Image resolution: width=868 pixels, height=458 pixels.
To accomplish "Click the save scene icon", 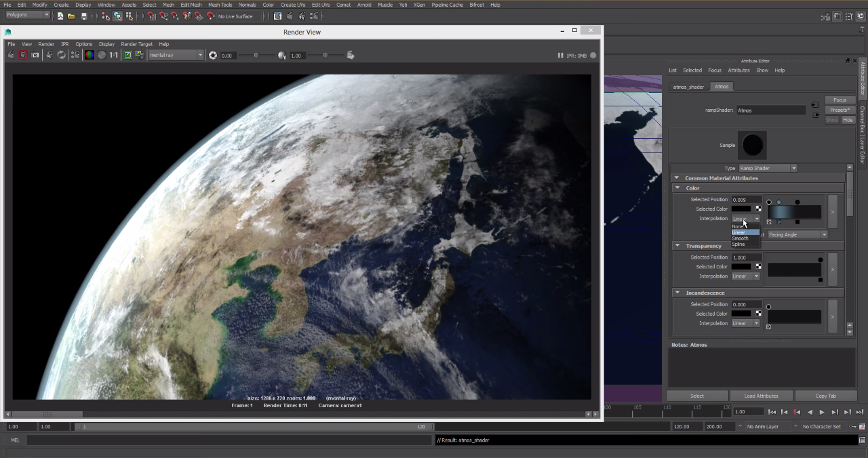I will (83, 16).
